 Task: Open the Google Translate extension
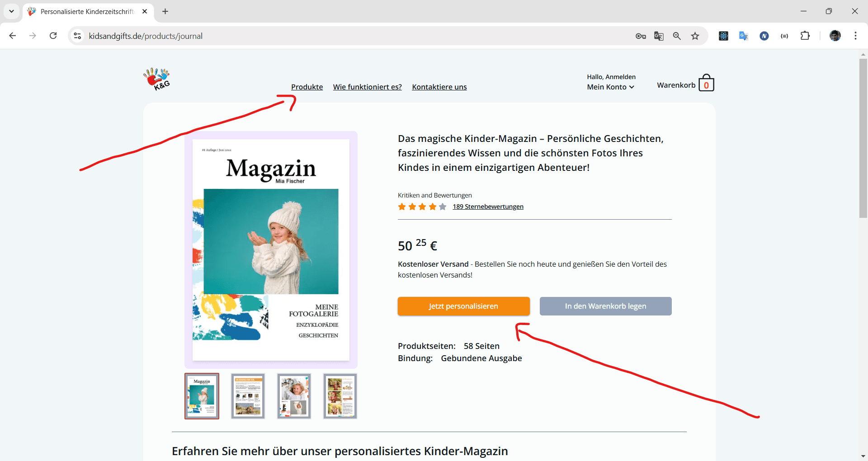click(743, 36)
